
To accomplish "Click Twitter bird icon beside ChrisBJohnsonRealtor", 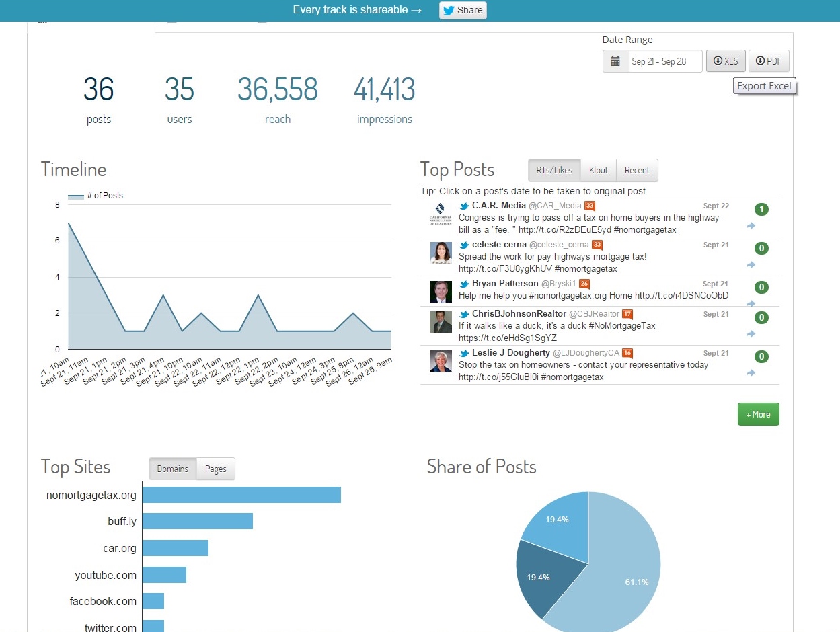I will click(x=464, y=315).
